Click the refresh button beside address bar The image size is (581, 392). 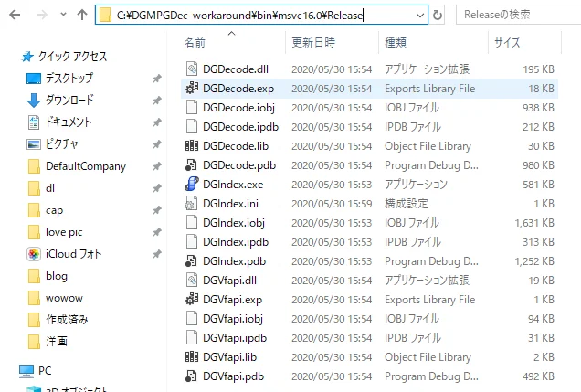(438, 16)
